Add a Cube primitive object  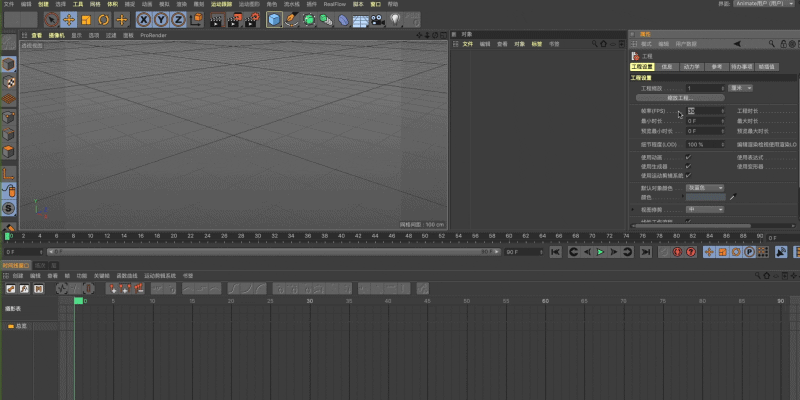[274, 20]
